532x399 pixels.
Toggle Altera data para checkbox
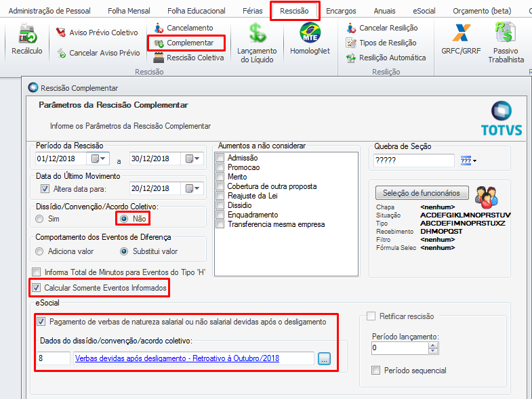coord(45,188)
